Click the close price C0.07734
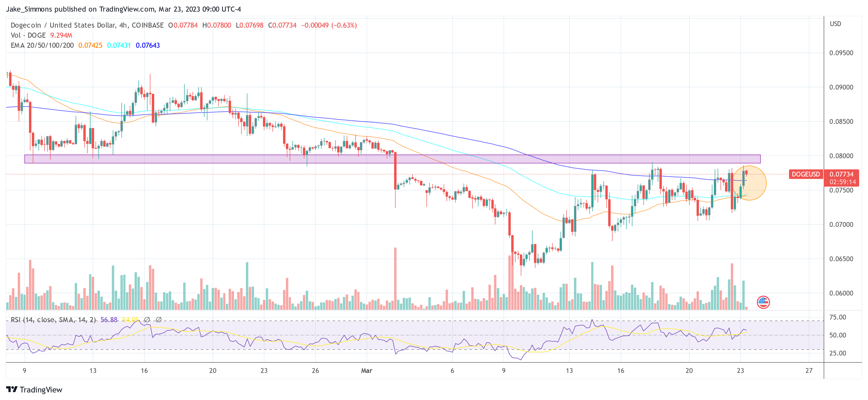The width and height of the screenshot is (868, 400). [282, 25]
